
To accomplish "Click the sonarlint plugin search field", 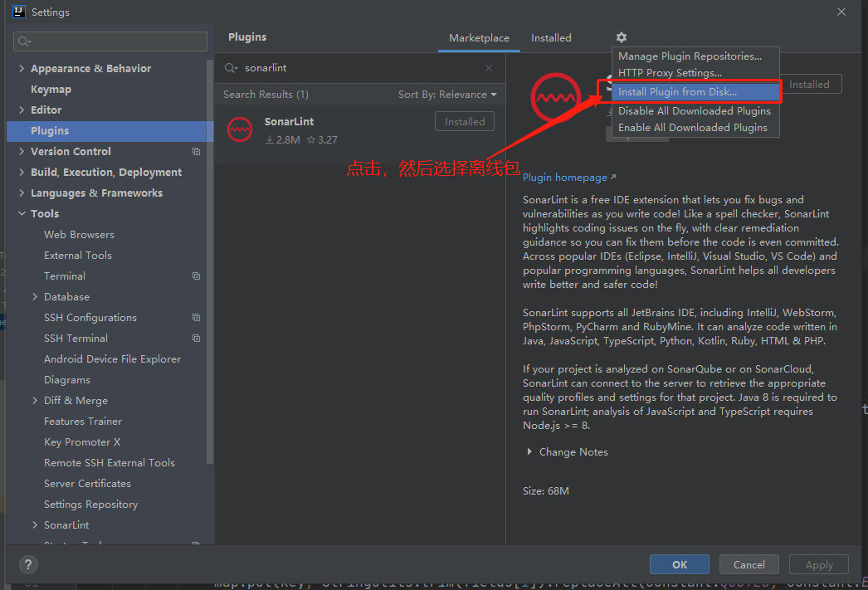I will 360,68.
